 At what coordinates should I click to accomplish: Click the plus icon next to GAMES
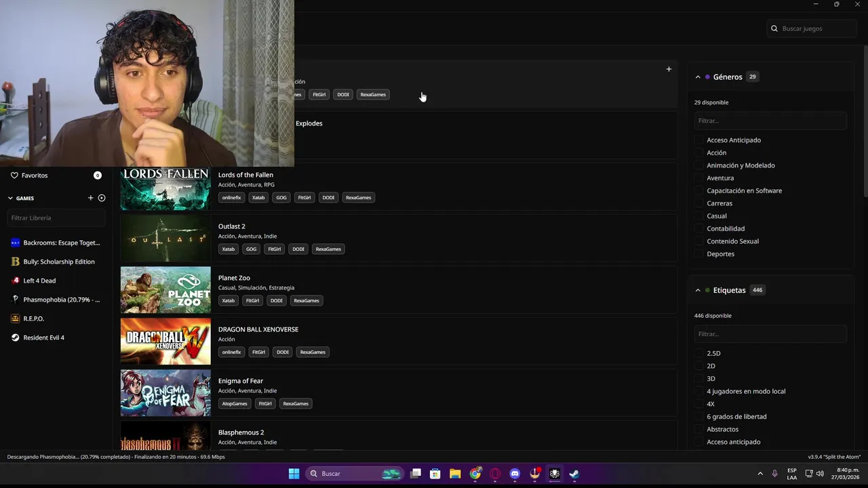click(x=90, y=198)
